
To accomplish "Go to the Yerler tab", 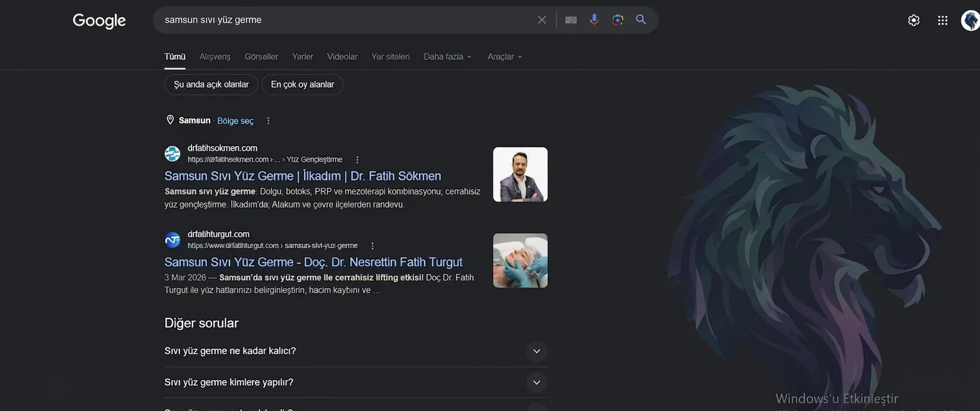I will point(303,57).
